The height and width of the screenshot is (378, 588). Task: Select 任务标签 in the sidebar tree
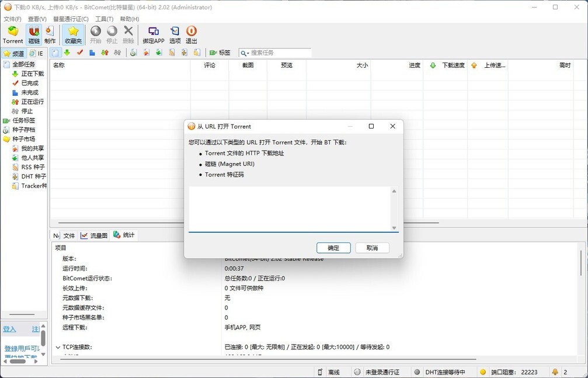pos(23,120)
